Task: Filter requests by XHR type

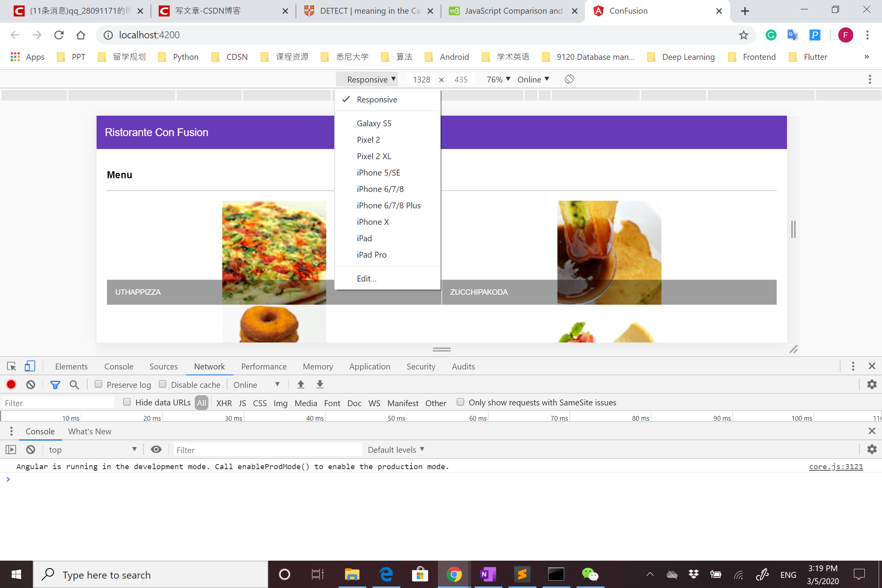Action: click(224, 403)
